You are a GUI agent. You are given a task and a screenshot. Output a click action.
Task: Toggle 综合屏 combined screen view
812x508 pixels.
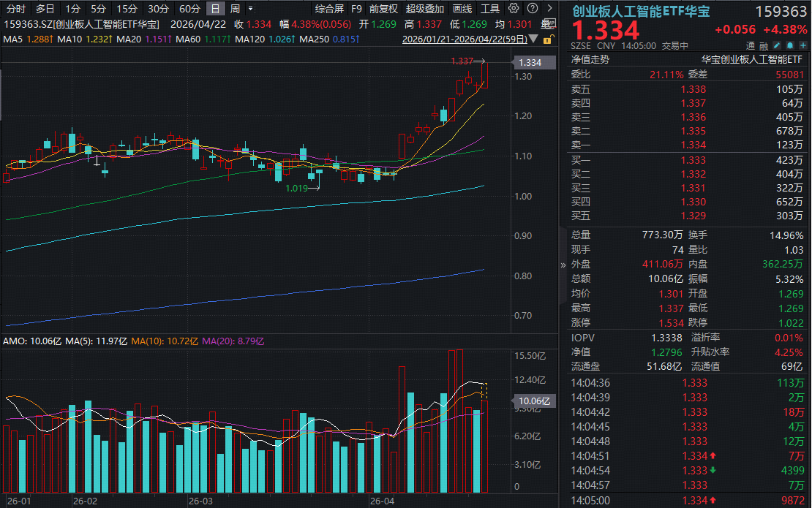click(x=329, y=9)
